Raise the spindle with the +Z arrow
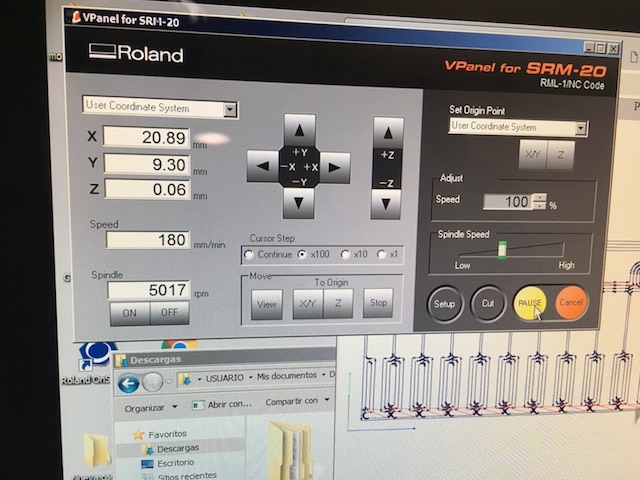Image resolution: width=640 pixels, height=480 pixels. 388,133
